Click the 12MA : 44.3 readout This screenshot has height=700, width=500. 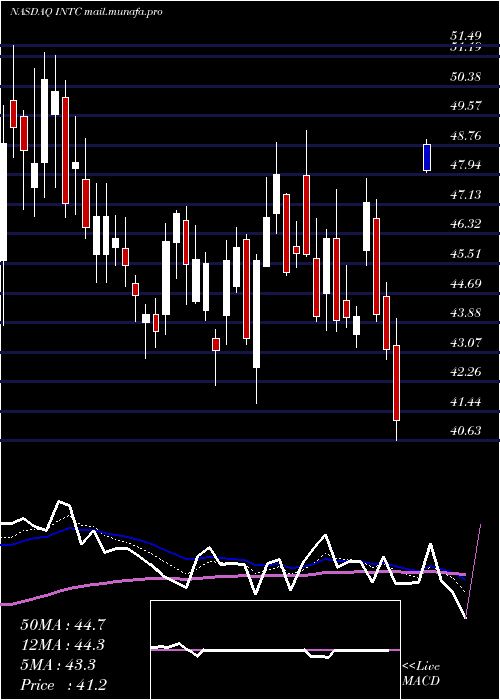[x=63, y=645]
